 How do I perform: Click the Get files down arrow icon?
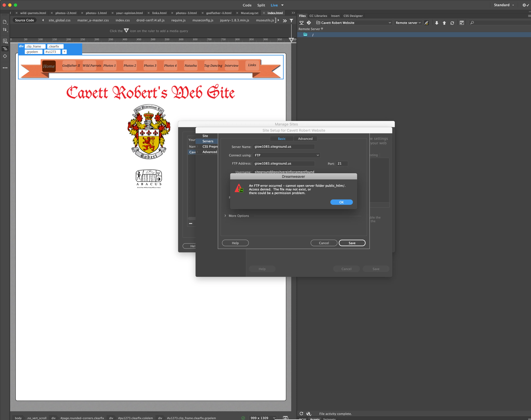coord(437,23)
